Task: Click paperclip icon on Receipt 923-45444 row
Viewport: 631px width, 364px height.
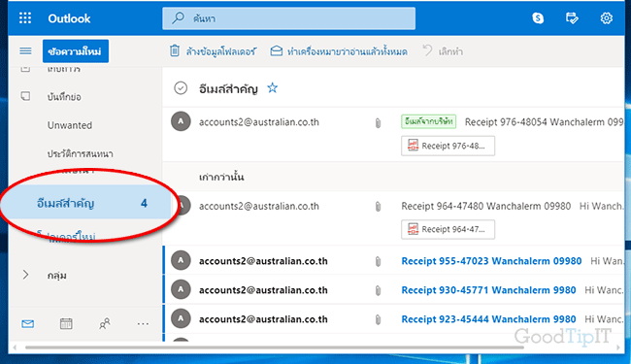Action: [378, 319]
